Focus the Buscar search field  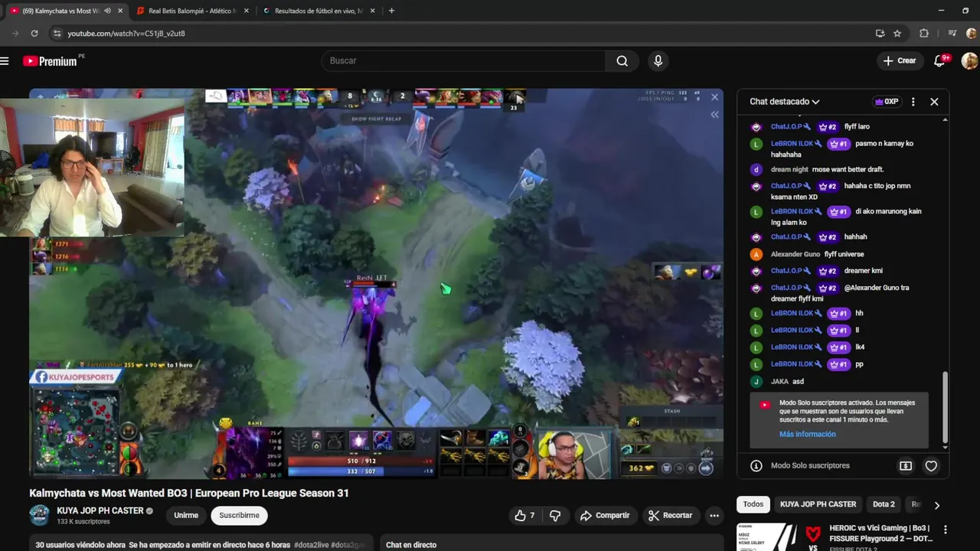pos(463,60)
